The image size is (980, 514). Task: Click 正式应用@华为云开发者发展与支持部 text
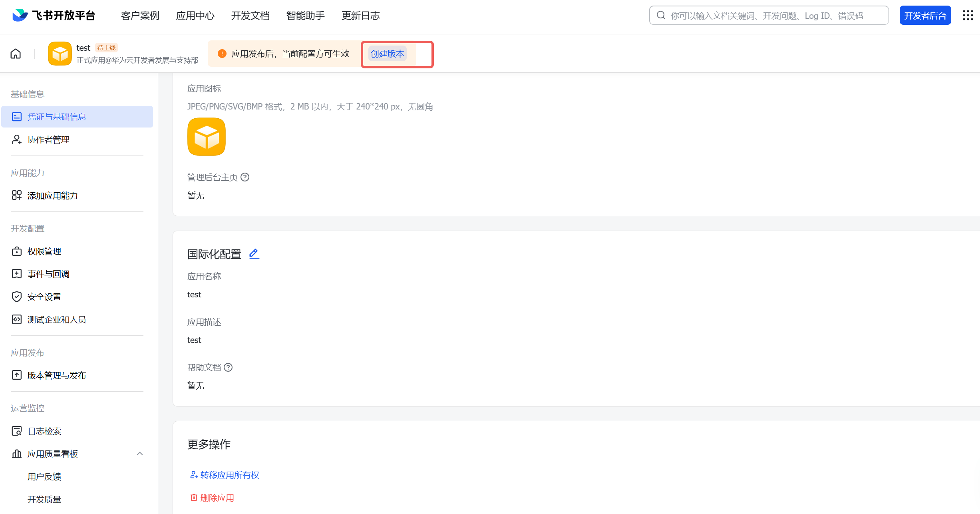[137, 60]
